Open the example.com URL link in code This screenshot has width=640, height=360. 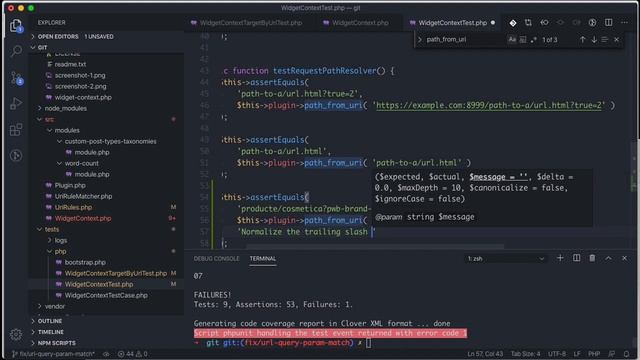pos(489,105)
